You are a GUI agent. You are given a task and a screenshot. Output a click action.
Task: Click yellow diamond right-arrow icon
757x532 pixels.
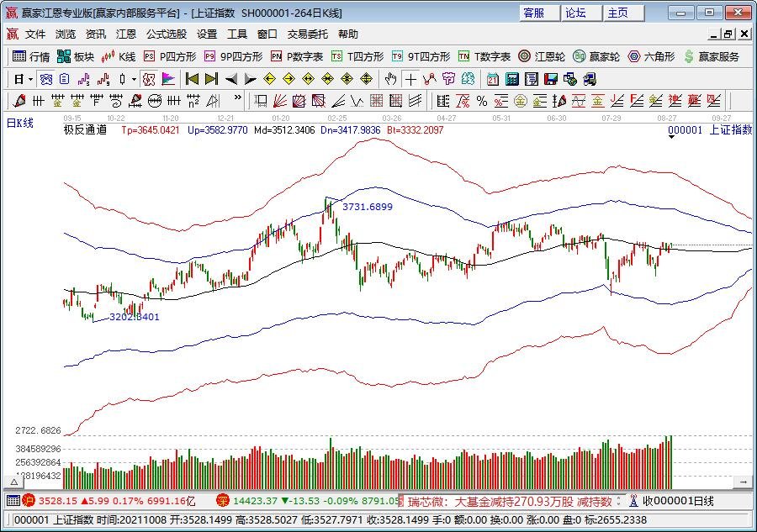click(289, 79)
